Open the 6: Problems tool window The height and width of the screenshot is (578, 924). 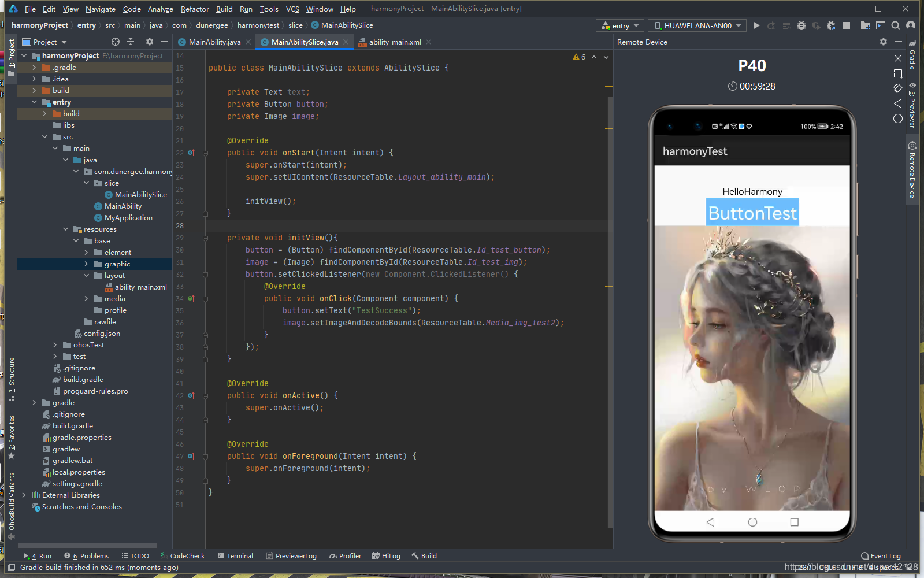[87, 556]
